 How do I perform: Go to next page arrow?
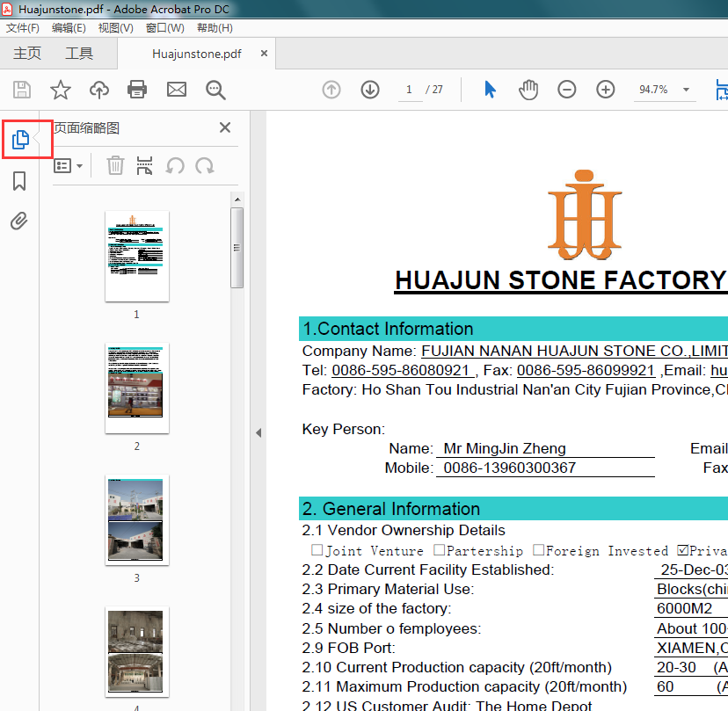370,90
